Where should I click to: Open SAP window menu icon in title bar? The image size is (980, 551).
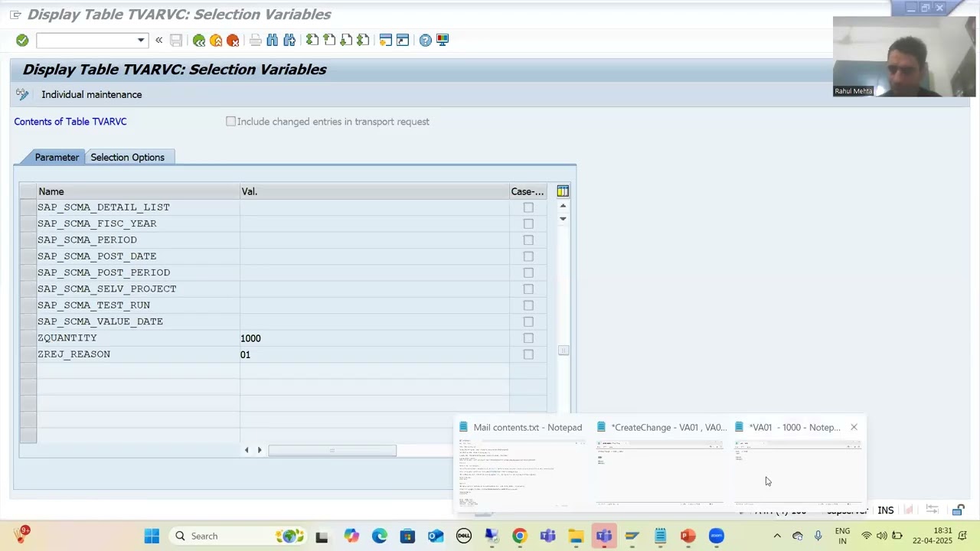[15, 15]
